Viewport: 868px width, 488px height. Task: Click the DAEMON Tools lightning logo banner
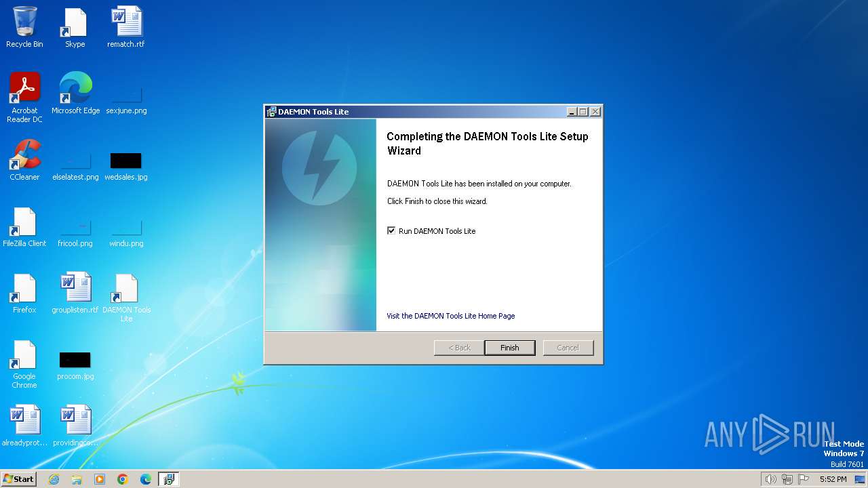tap(320, 225)
